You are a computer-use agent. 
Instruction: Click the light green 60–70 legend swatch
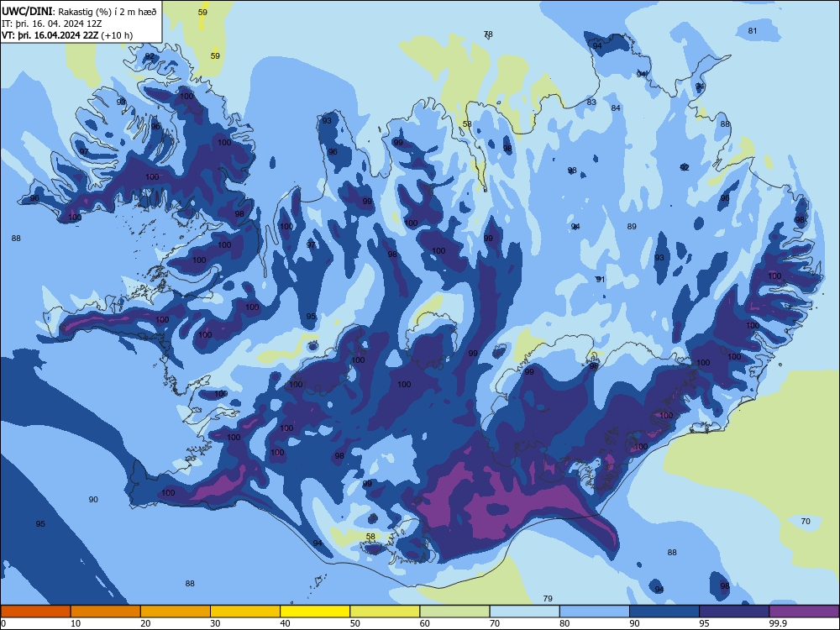454,612
